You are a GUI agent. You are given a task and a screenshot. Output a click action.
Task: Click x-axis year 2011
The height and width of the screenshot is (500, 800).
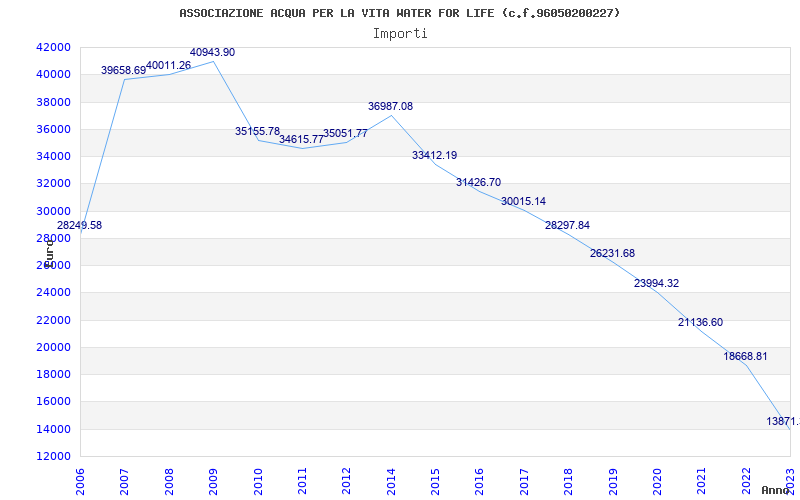click(x=302, y=482)
